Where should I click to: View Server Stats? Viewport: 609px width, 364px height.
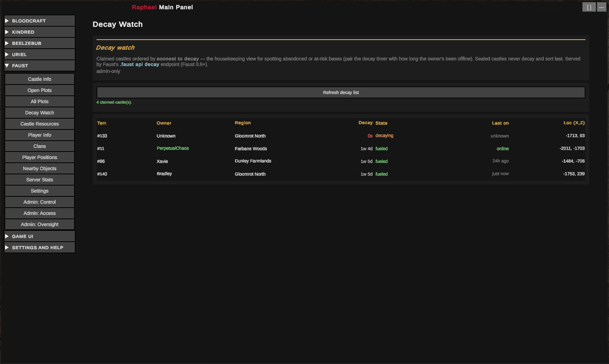click(x=40, y=180)
